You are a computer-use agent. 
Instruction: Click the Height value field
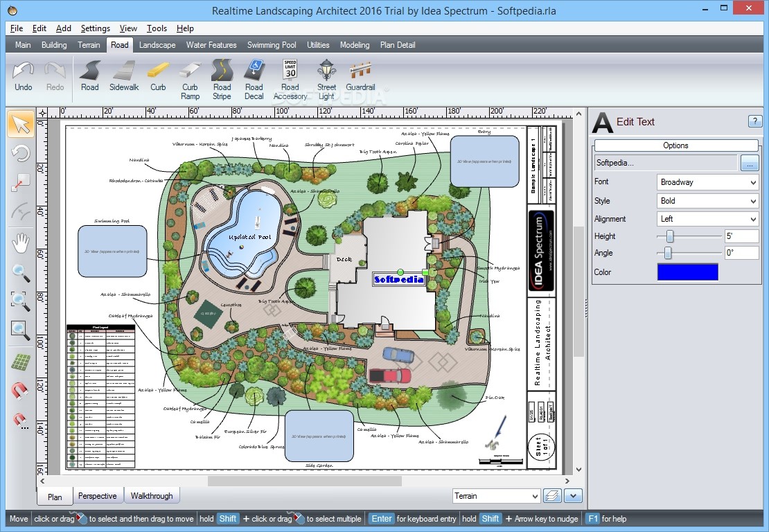click(x=741, y=236)
